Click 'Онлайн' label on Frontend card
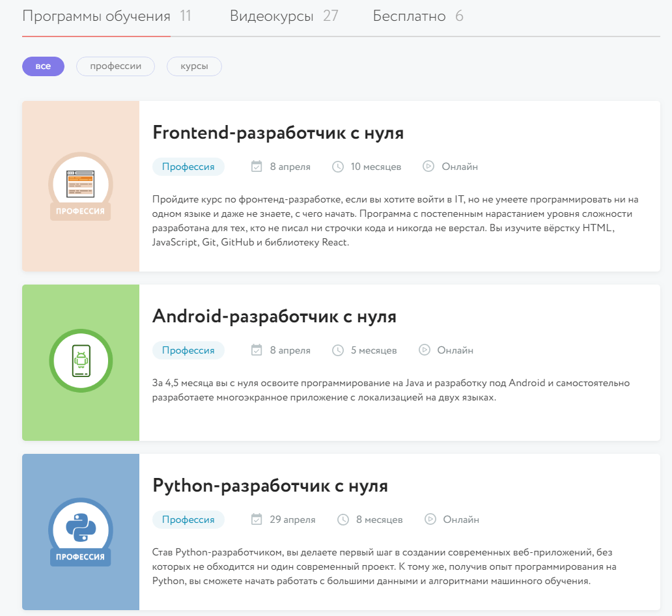 pos(460,167)
